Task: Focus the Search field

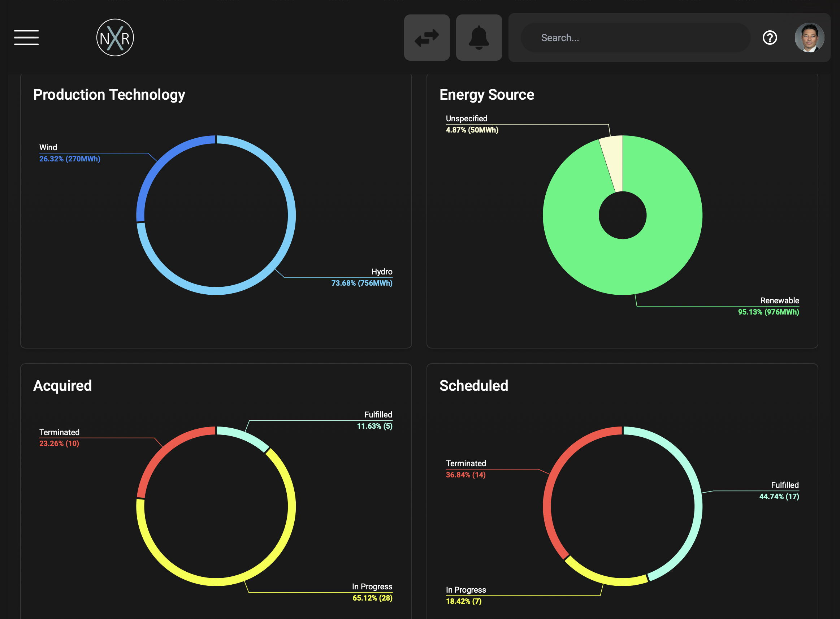Action: pyautogui.click(x=636, y=38)
